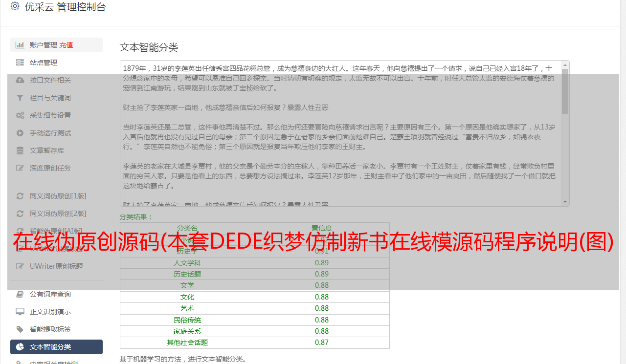Click the book icon for 公有词库查询
The height and width of the screenshot is (364, 626).
(20, 294)
